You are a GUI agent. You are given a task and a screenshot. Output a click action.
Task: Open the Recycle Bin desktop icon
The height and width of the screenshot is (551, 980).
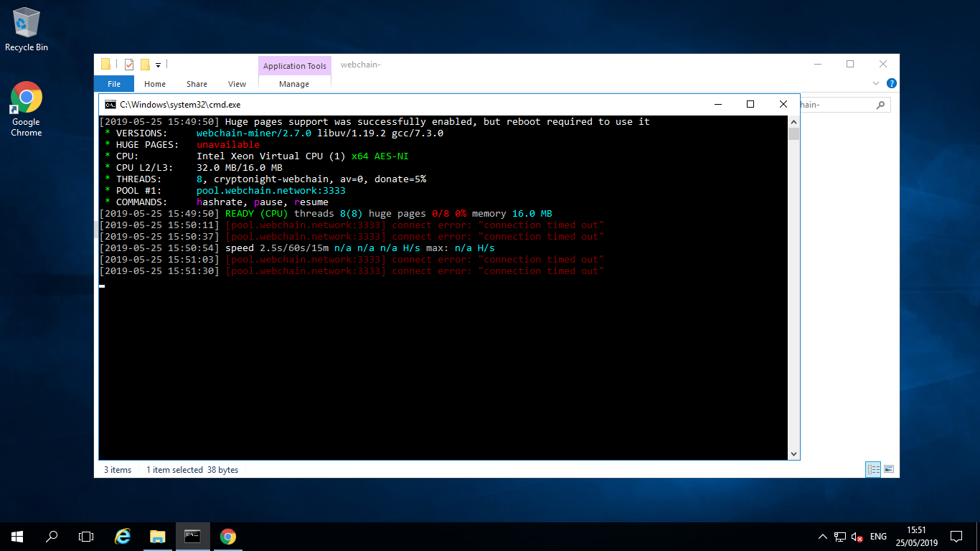point(27,29)
